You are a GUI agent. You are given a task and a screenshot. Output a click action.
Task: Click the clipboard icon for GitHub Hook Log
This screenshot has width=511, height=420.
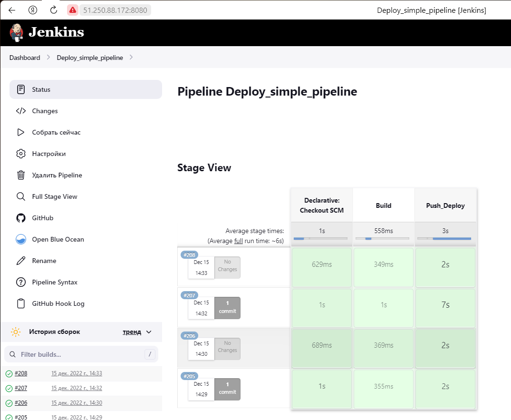pos(21,303)
